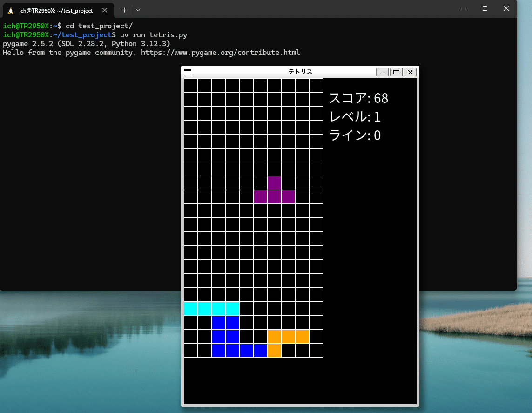The width and height of the screenshot is (532, 413).
Task: Click the cyan I-piece near board bottom
Action: click(x=212, y=308)
